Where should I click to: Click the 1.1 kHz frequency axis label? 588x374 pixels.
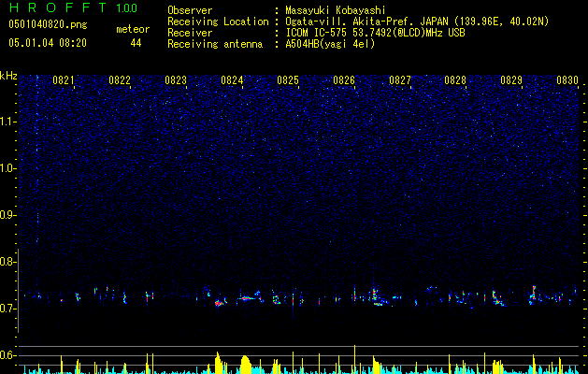tap(8, 122)
